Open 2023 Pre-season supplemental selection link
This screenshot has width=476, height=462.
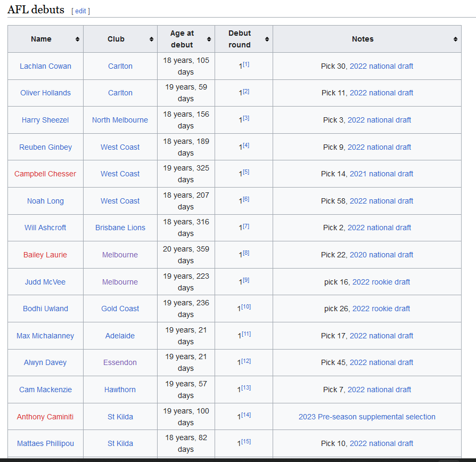pyautogui.click(x=367, y=417)
